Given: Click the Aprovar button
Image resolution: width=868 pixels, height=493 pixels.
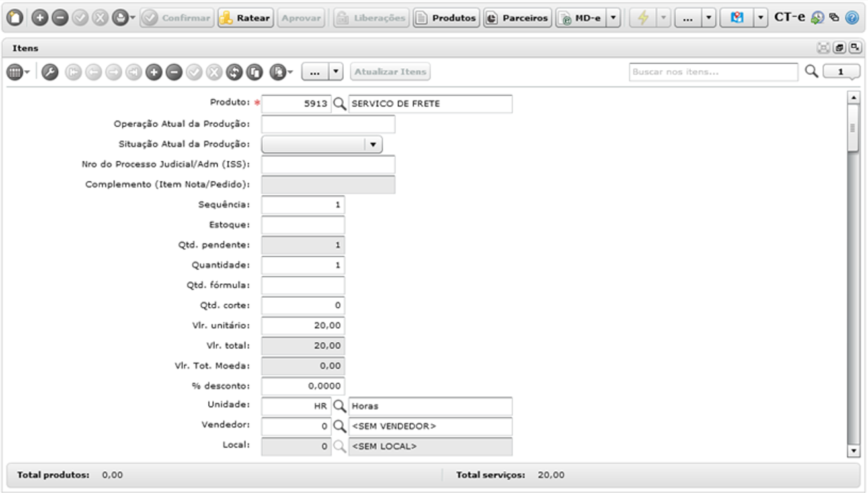Looking at the screenshot, I should tap(301, 18).
